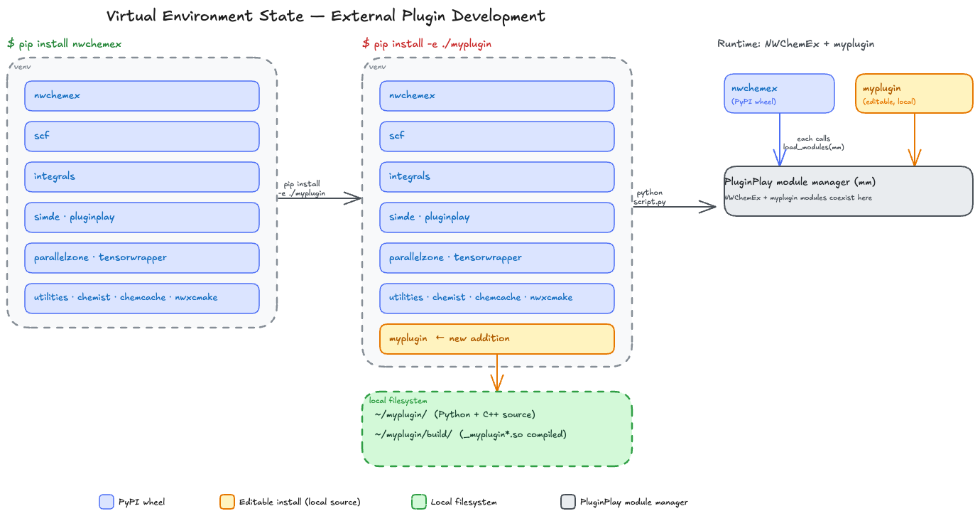Select nwchemex box in second venv
Screen dimensions: 980x516
[497, 96]
